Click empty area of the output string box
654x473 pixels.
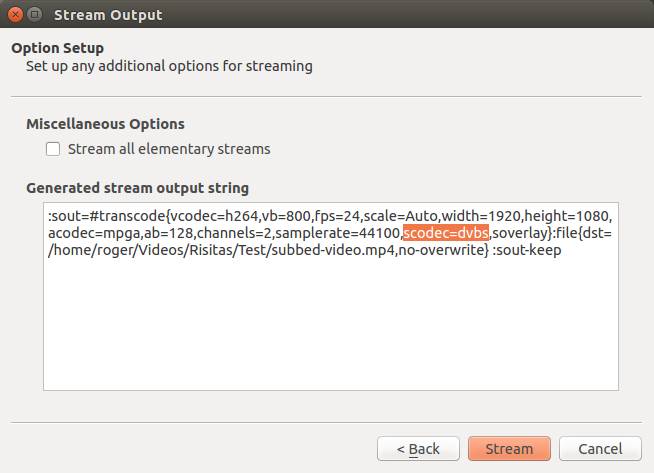click(x=330, y=330)
